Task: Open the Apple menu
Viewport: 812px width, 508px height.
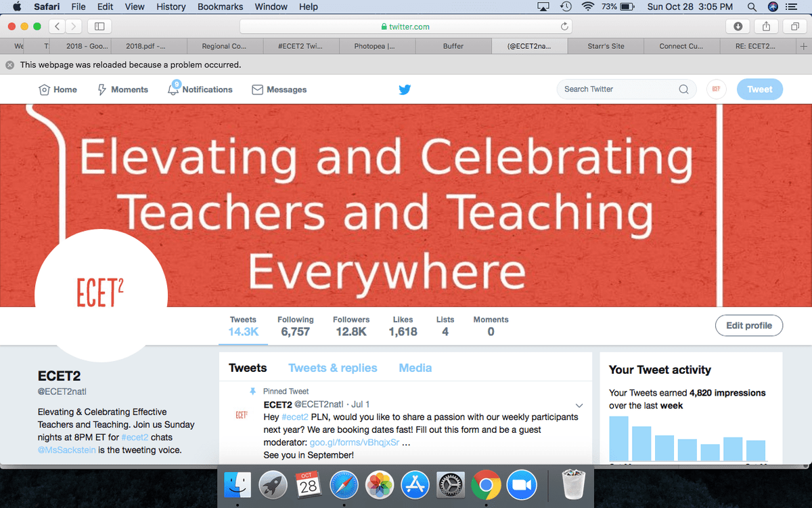Action: tap(17, 7)
